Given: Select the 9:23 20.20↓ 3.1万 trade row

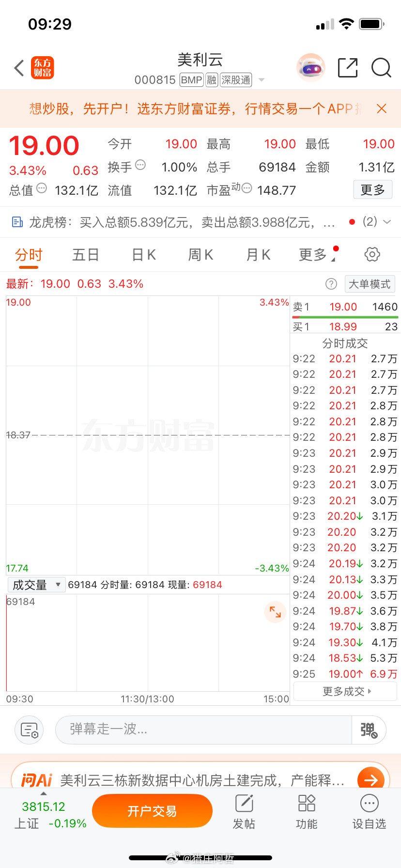Looking at the screenshot, I should tap(345, 516).
